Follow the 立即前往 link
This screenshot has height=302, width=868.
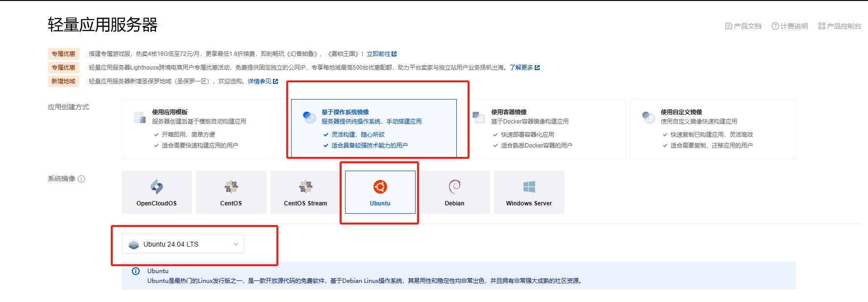[378, 54]
